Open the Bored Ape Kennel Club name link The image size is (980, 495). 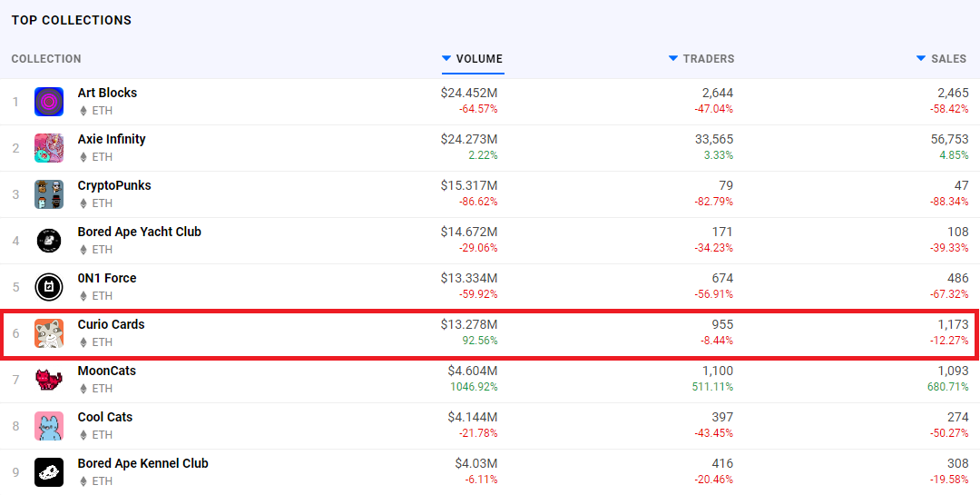[x=143, y=463]
